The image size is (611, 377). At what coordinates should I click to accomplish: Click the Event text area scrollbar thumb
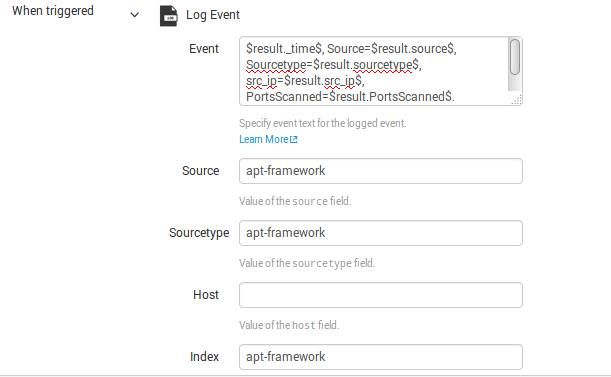515,57
